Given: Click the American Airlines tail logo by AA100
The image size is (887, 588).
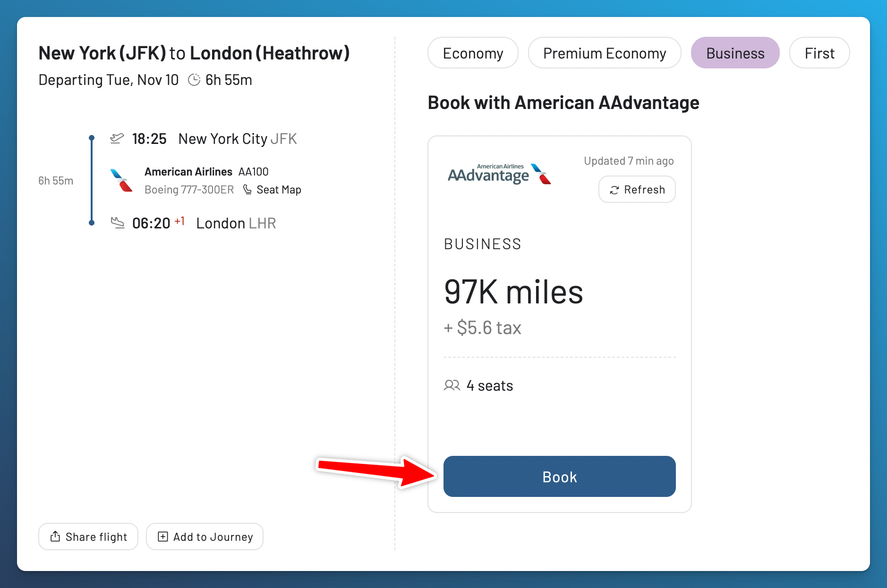Looking at the screenshot, I should [x=121, y=180].
